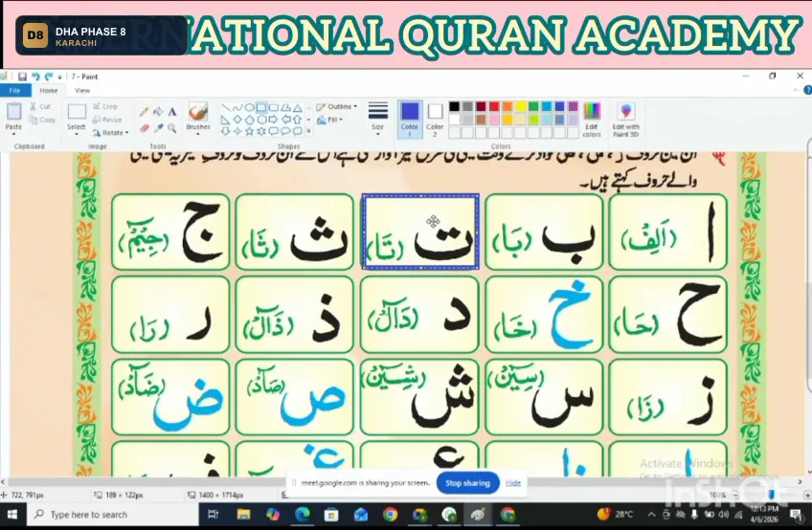The width and height of the screenshot is (812, 530).
Task: Select the Magnifier tool
Action: point(172,128)
